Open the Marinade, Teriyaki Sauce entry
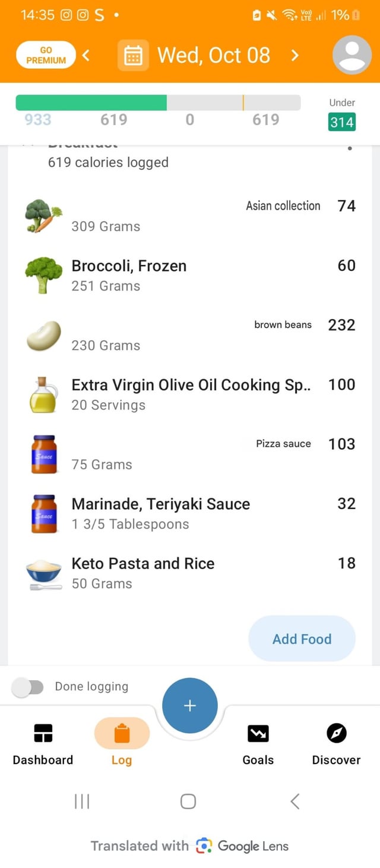The image size is (380, 868). pyautogui.click(x=160, y=513)
